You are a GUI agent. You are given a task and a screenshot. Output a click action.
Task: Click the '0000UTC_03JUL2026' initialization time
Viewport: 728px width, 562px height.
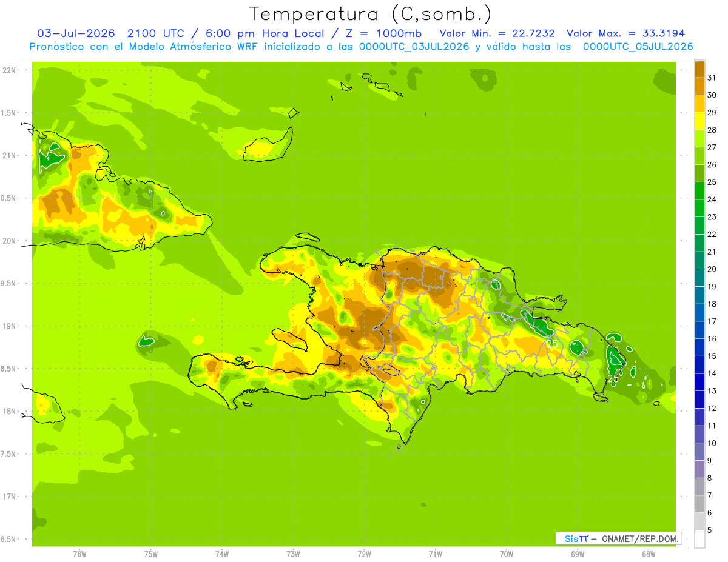point(414,47)
